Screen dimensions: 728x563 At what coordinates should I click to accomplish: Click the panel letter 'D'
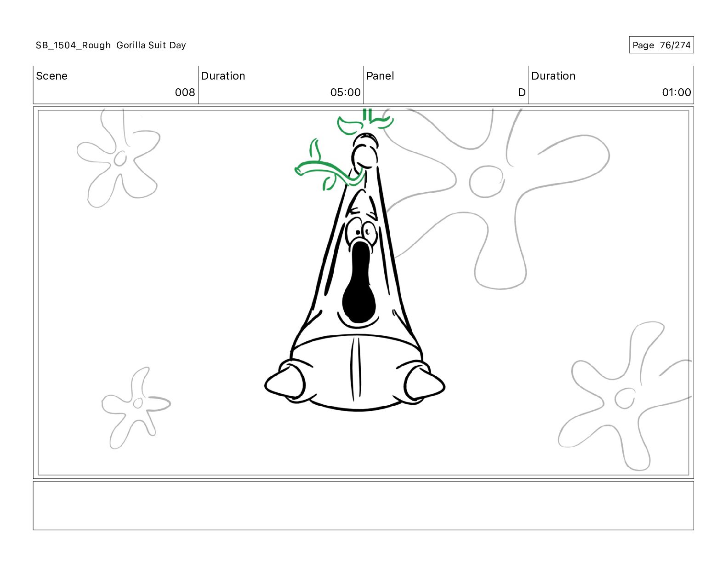[x=522, y=92]
